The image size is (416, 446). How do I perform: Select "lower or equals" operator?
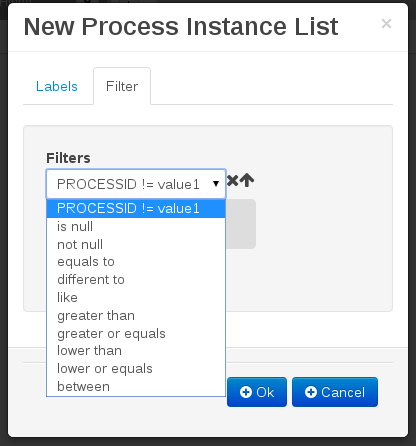[136, 369]
